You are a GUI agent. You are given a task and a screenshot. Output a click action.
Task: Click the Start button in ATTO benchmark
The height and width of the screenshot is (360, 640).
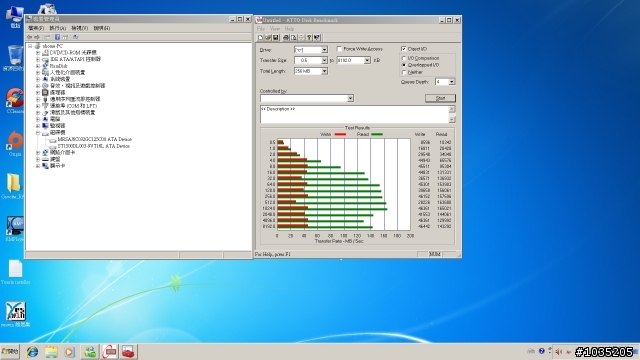coord(440,98)
